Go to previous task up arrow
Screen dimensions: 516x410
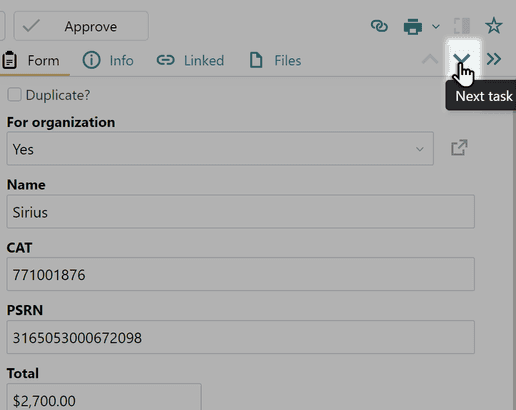click(x=430, y=59)
